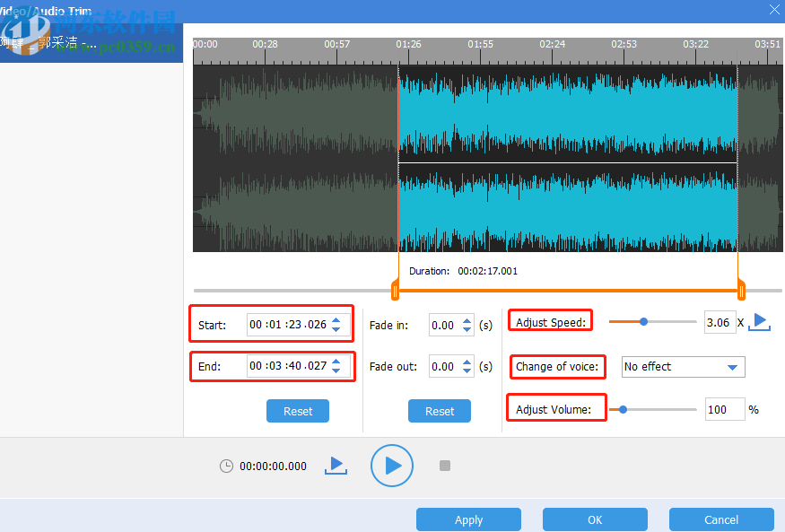Screen dimensions: 785x532
Task: Click the left orange trim handle
Action: pos(395,289)
